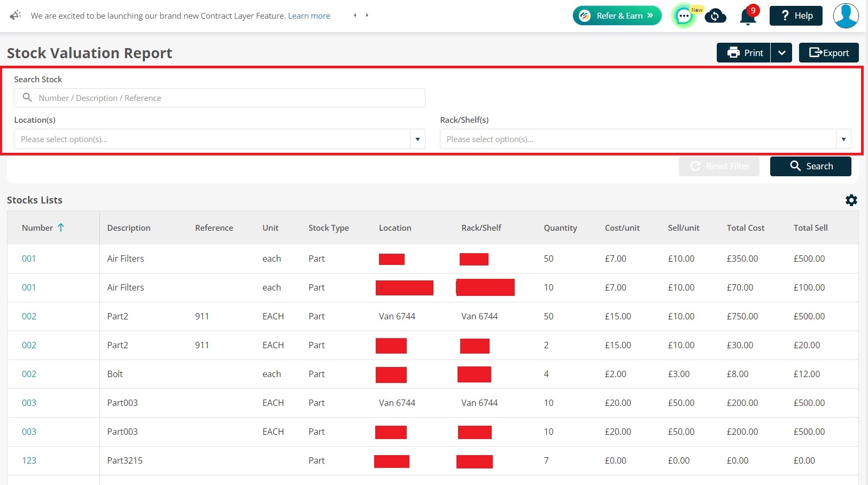
Task: Sort by Total Cost column header
Action: (746, 228)
